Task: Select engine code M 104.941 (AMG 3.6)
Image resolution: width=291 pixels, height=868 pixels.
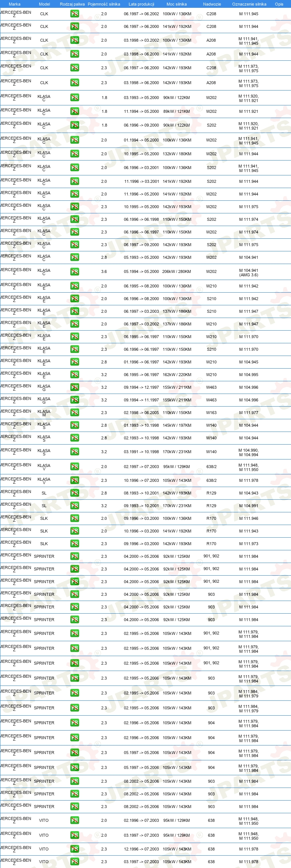Action: pyautogui.click(x=249, y=273)
